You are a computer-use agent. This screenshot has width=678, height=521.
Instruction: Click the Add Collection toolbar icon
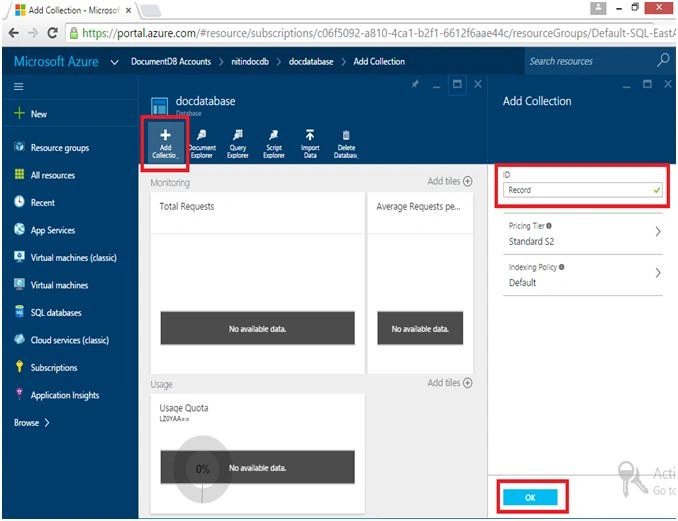tap(165, 144)
